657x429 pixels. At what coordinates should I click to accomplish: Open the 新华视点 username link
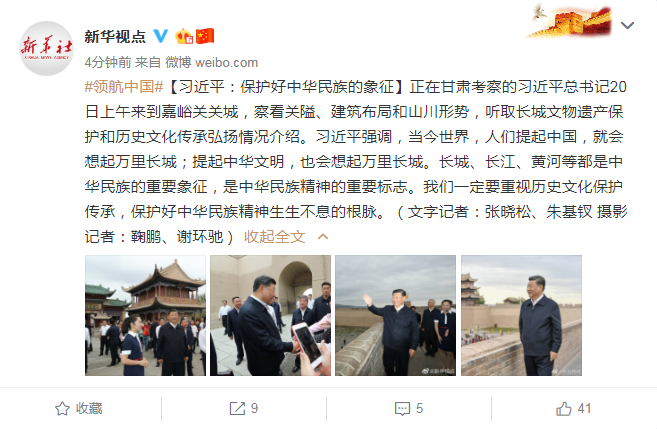115,36
